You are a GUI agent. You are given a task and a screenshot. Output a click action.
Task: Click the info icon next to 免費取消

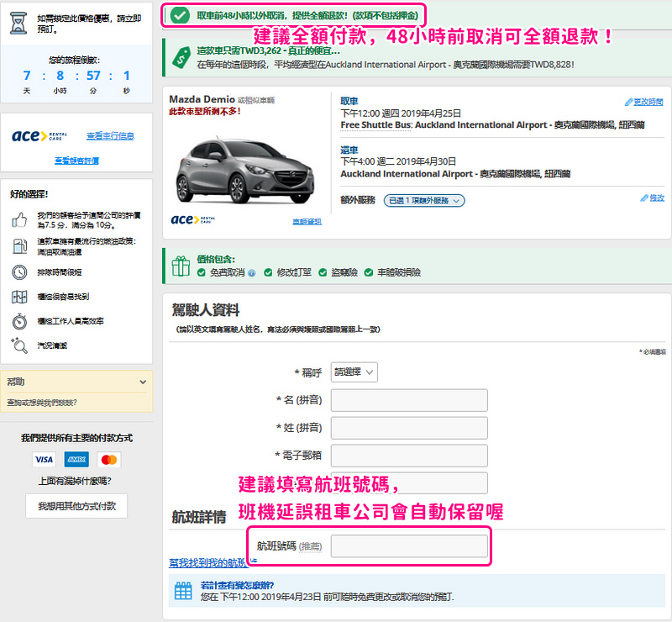(251, 273)
